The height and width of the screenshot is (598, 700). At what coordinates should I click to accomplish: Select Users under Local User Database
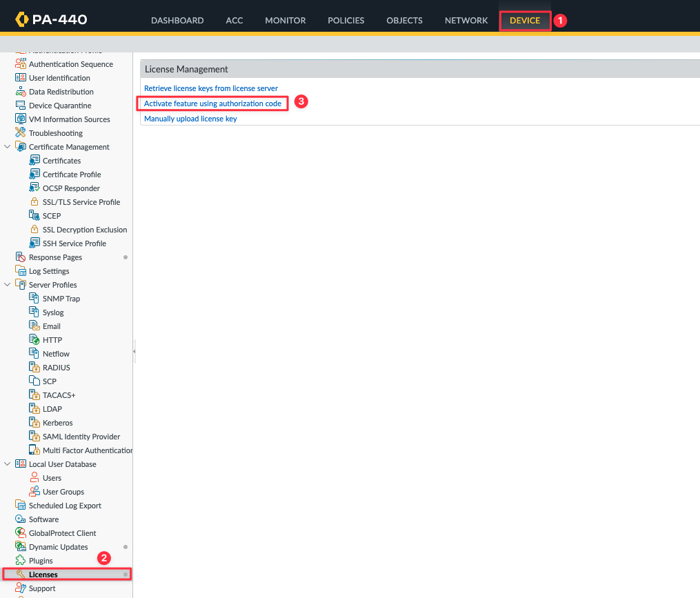(52, 478)
